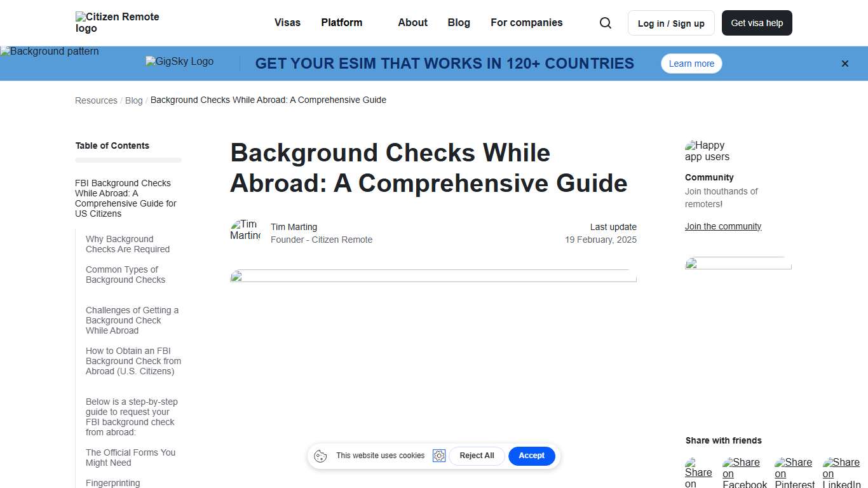Accept the website cookies

(x=532, y=456)
